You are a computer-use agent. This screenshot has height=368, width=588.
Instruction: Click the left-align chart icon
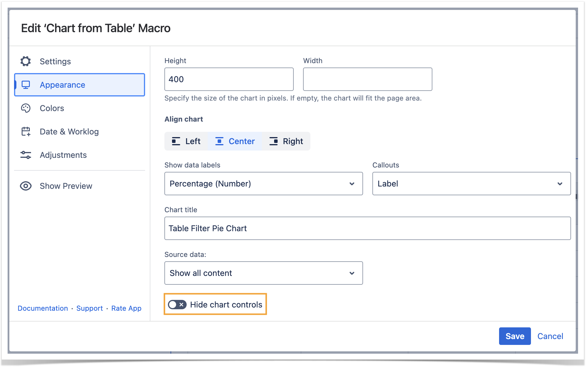176,141
